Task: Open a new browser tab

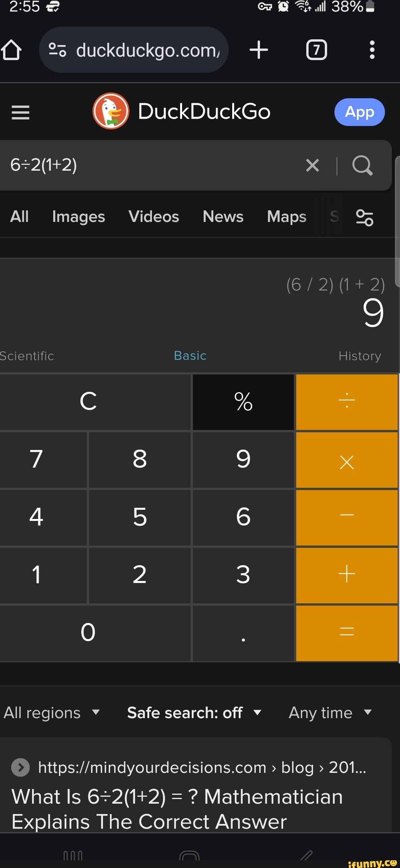Action: pyautogui.click(x=258, y=50)
